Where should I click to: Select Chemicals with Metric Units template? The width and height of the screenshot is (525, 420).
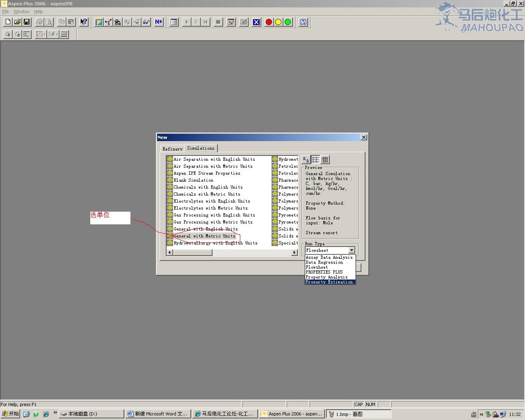pos(203,194)
